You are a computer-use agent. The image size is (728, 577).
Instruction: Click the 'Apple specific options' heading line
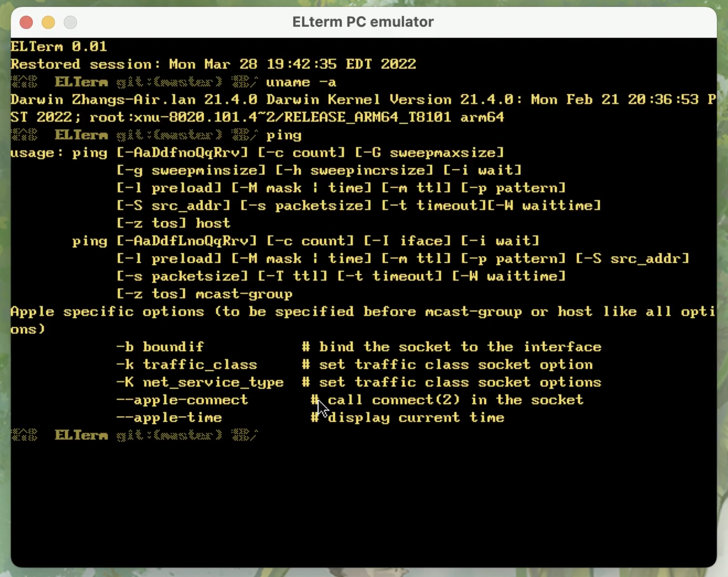[363, 320]
